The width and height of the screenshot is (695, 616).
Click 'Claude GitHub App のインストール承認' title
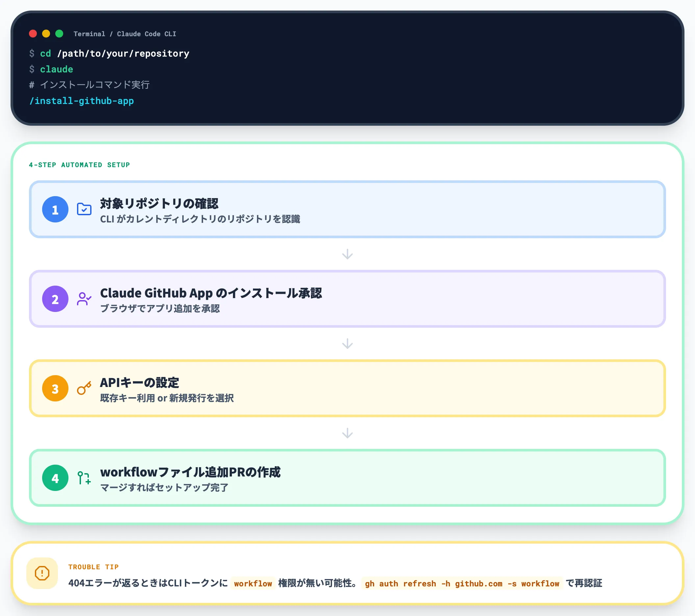tap(211, 293)
